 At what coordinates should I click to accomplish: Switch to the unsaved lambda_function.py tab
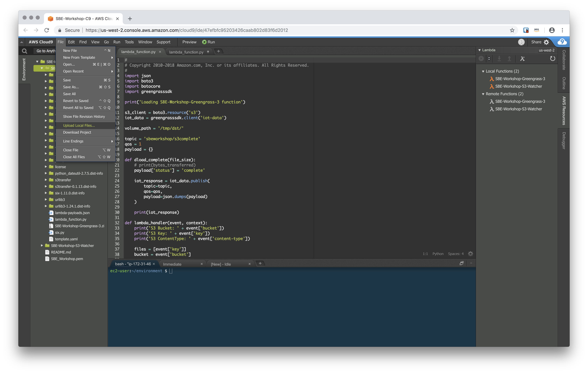[186, 52]
